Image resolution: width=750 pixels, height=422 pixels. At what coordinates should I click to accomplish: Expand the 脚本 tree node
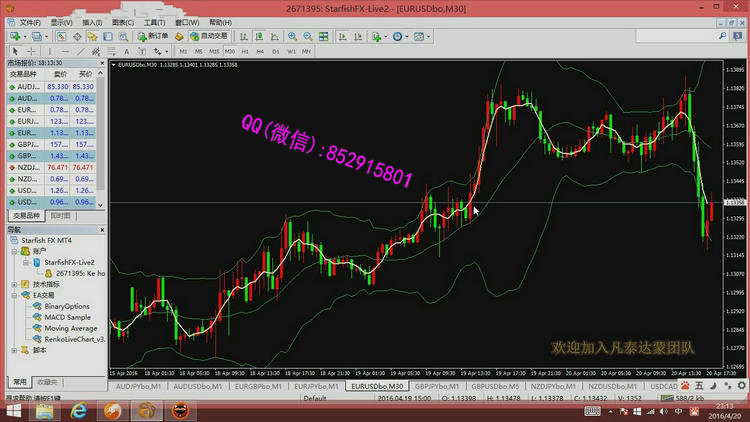click(14, 351)
